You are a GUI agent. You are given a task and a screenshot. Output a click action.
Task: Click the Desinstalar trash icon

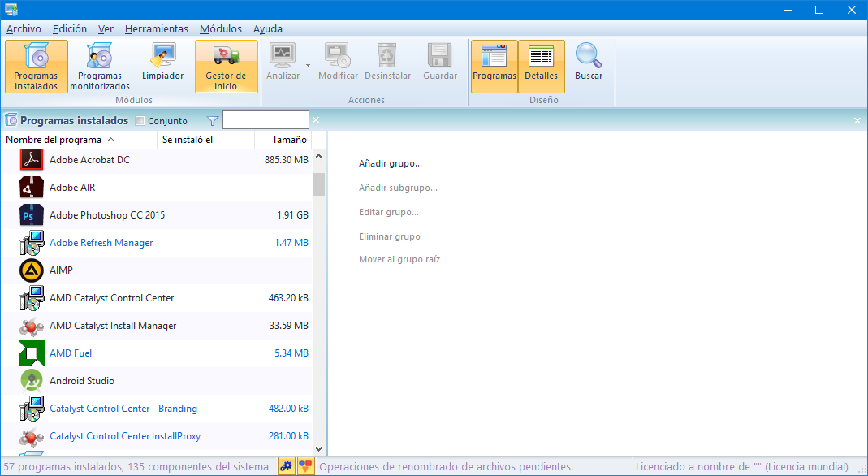coord(387,56)
